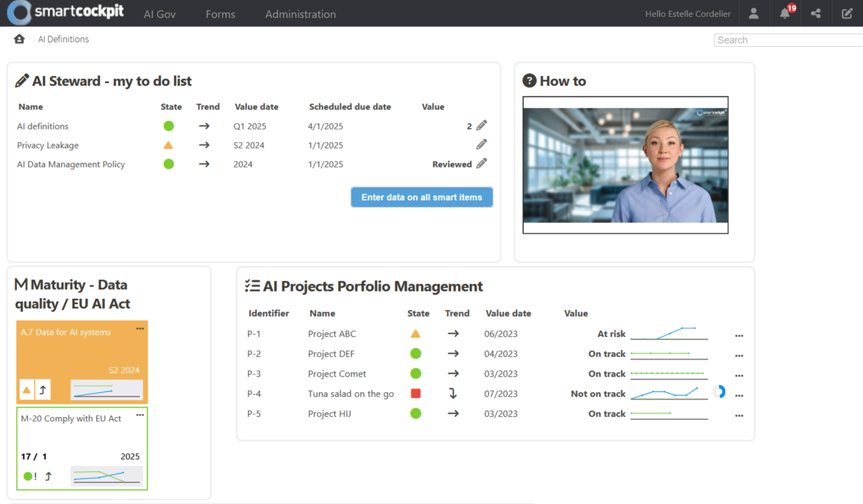Edit the AI definitions value pencil
This screenshot has height=504, width=863.
481,125
